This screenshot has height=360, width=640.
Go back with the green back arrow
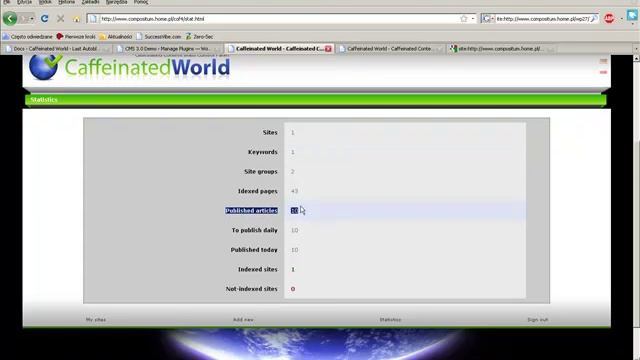tap(10, 18)
